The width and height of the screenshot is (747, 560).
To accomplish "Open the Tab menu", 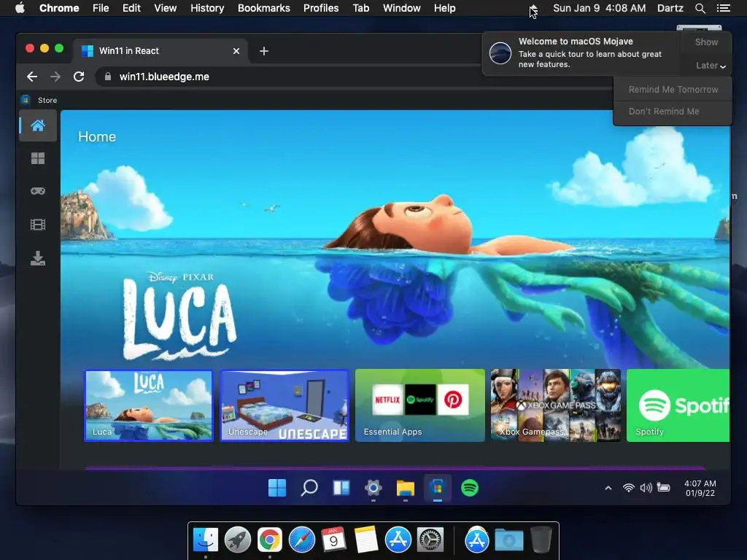I will pyautogui.click(x=361, y=8).
